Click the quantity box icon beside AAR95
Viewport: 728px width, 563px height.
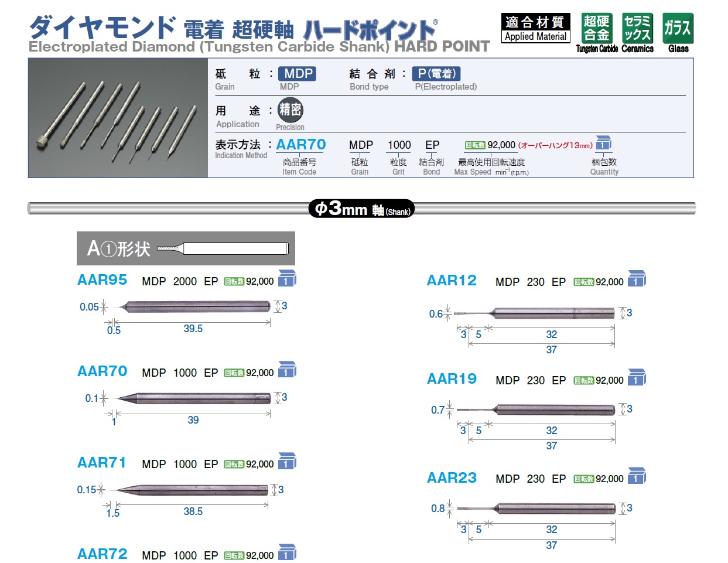[x=286, y=278]
